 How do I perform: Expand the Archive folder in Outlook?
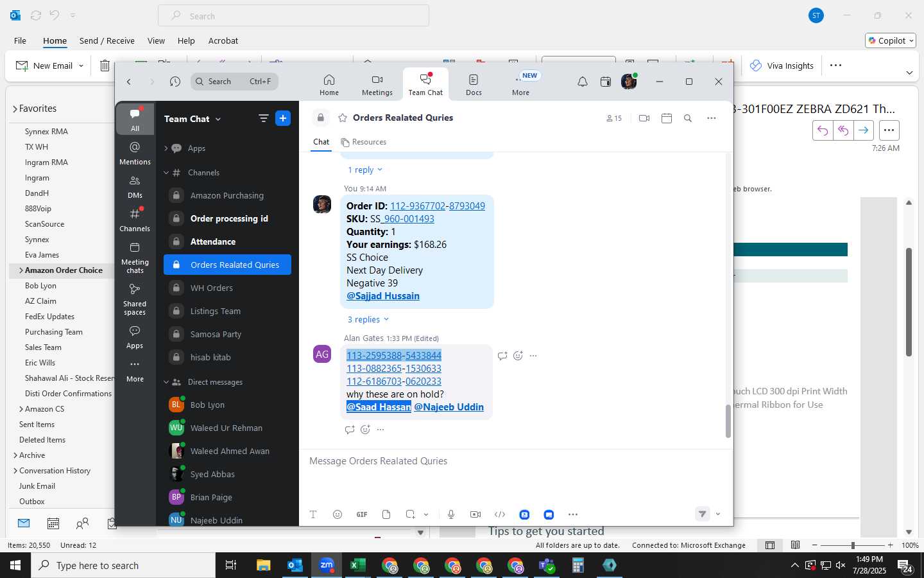click(15, 455)
